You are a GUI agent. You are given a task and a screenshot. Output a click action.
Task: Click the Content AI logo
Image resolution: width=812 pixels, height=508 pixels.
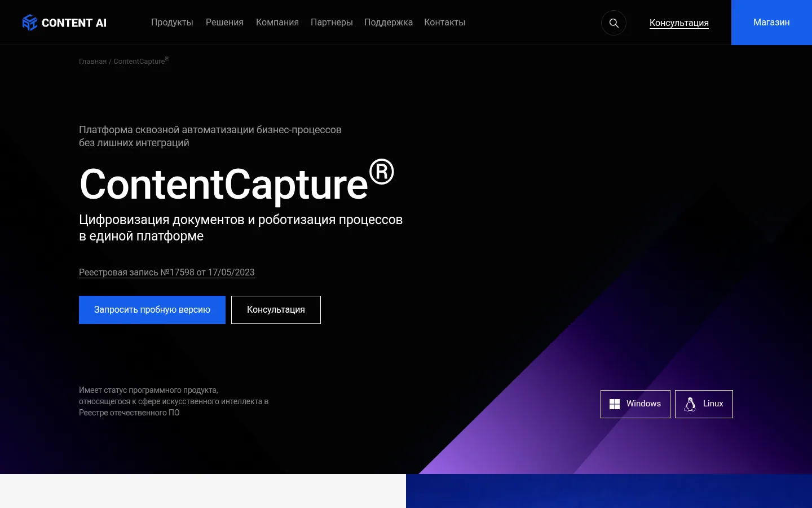(x=64, y=23)
